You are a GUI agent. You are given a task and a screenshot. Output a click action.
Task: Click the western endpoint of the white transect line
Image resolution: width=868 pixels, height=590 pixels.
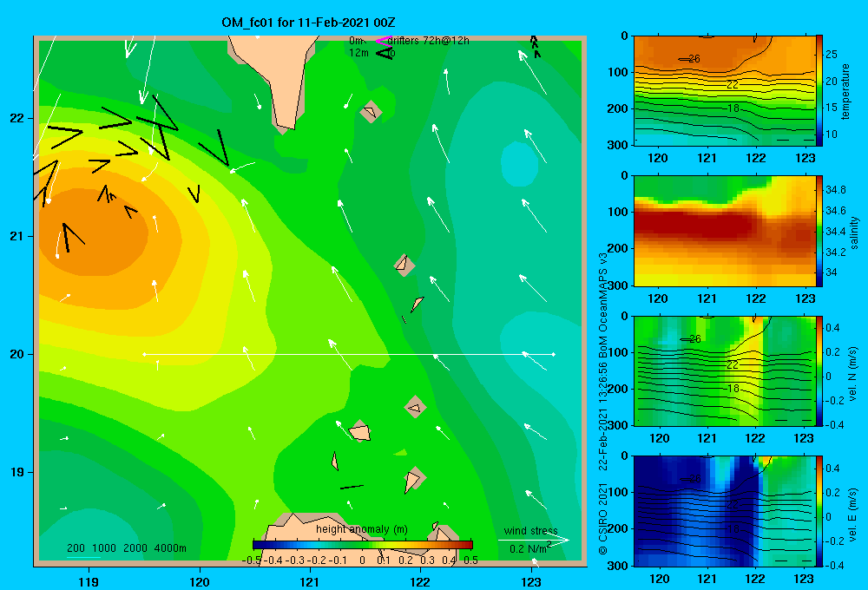tap(144, 354)
